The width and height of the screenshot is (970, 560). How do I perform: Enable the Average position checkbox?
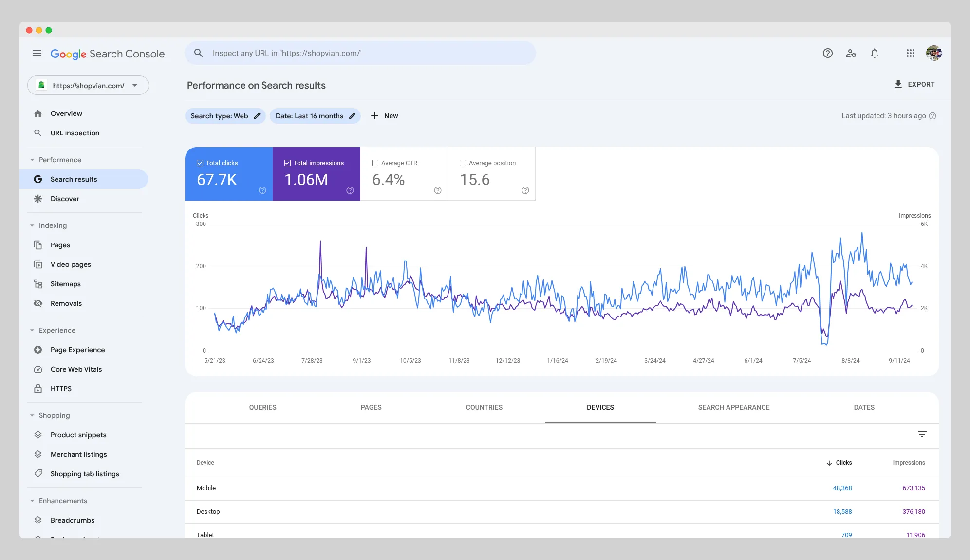point(463,163)
